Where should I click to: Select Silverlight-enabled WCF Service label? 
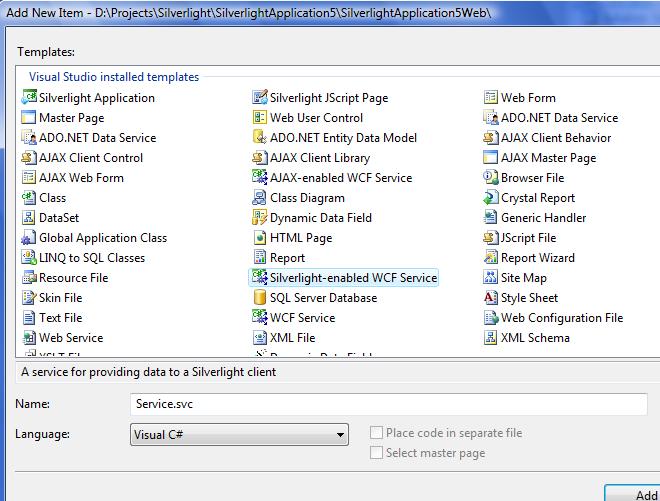354,278
